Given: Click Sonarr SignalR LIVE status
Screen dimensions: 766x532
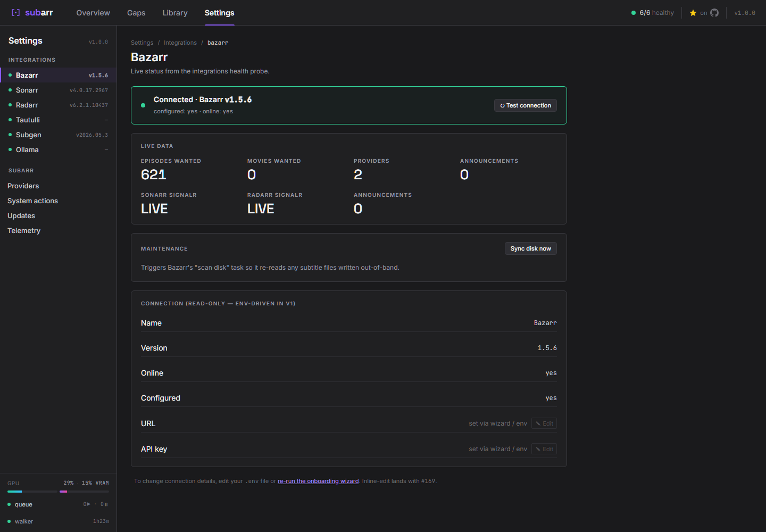Looking at the screenshot, I should pyautogui.click(x=154, y=209).
